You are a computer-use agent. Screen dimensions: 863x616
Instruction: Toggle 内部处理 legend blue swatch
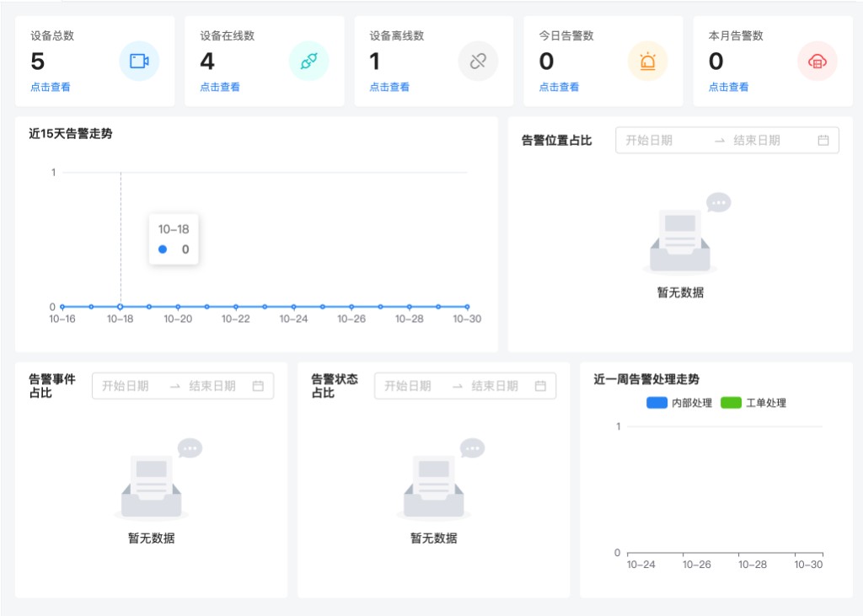[657, 403]
